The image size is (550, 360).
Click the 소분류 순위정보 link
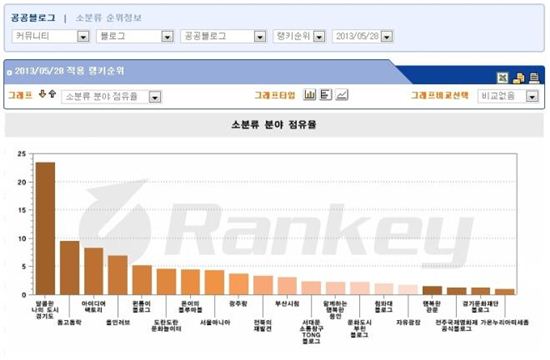[x=109, y=18]
